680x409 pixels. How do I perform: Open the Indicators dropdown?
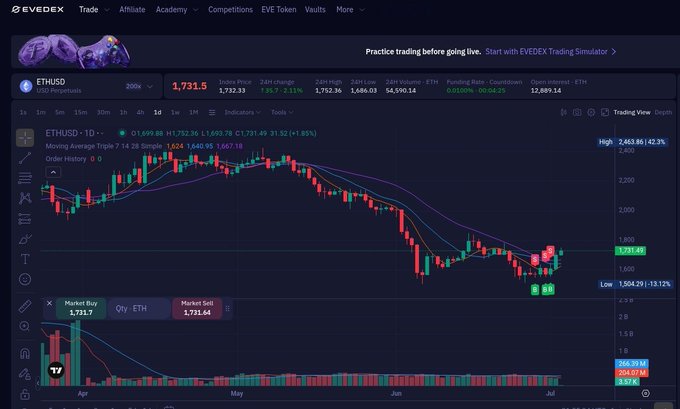242,112
